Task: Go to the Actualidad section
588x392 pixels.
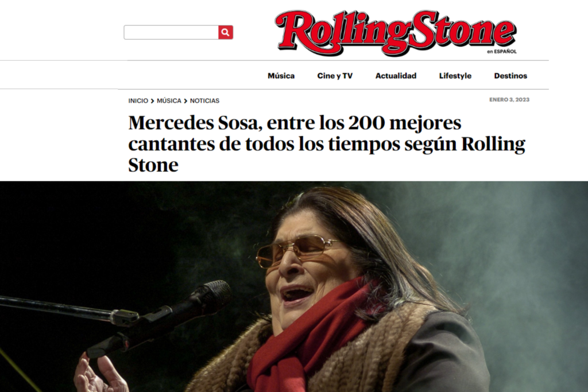Action: (x=396, y=76)
